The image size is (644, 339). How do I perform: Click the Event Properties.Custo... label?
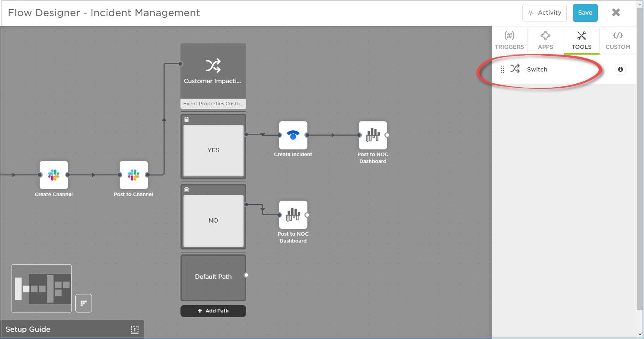tap(213, 104)
